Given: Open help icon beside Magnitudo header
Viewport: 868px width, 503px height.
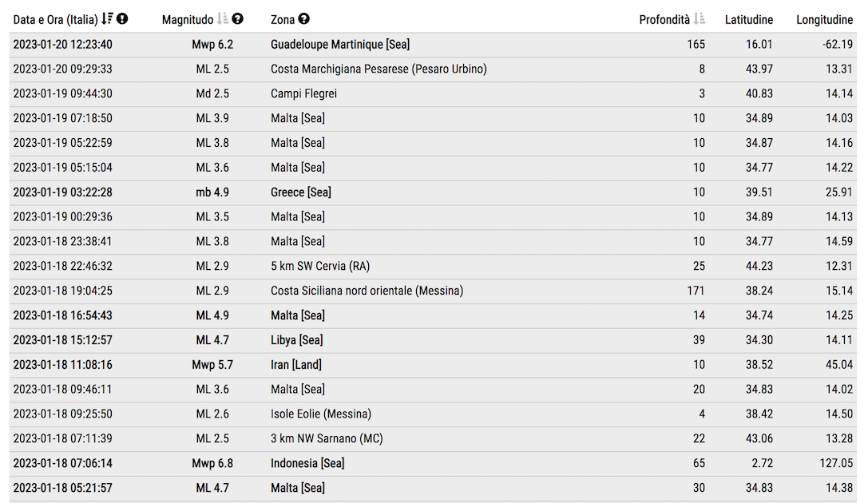Looking at the screenshot, I should (x=237, y=19).
